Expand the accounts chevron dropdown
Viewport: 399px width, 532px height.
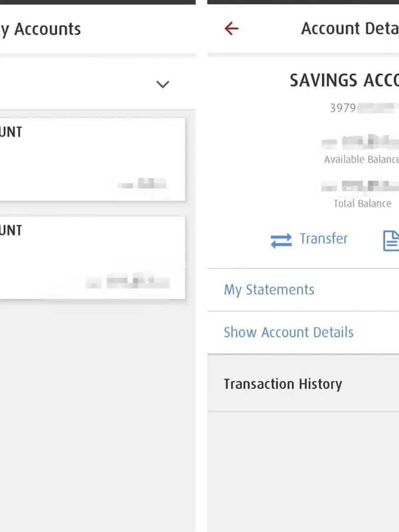[x=162, y=84]
